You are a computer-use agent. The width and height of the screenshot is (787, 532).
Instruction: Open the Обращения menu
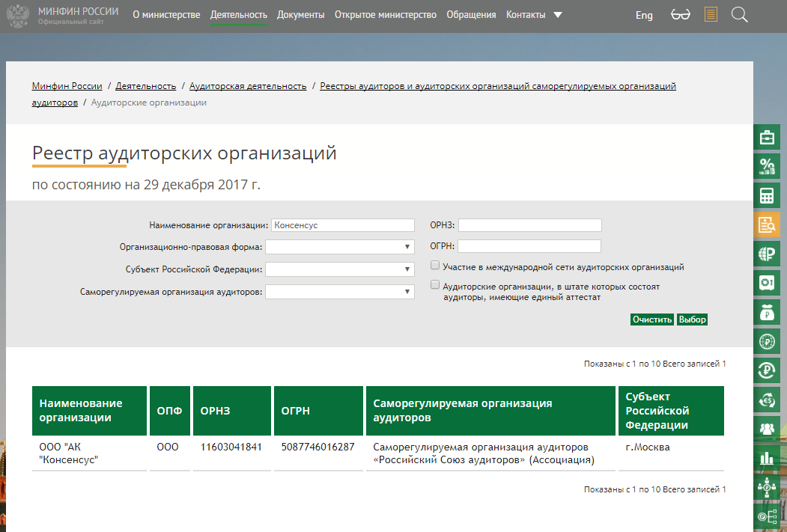pos(471,15)
